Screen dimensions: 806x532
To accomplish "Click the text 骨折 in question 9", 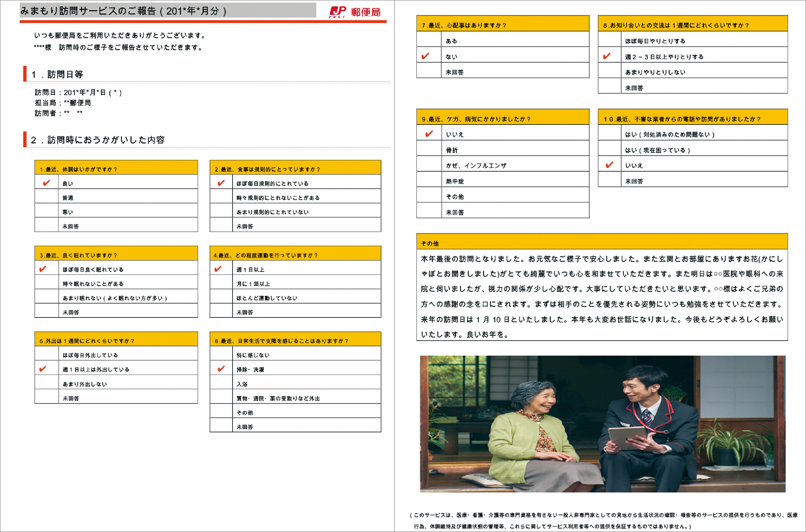I will coord(452,150).
